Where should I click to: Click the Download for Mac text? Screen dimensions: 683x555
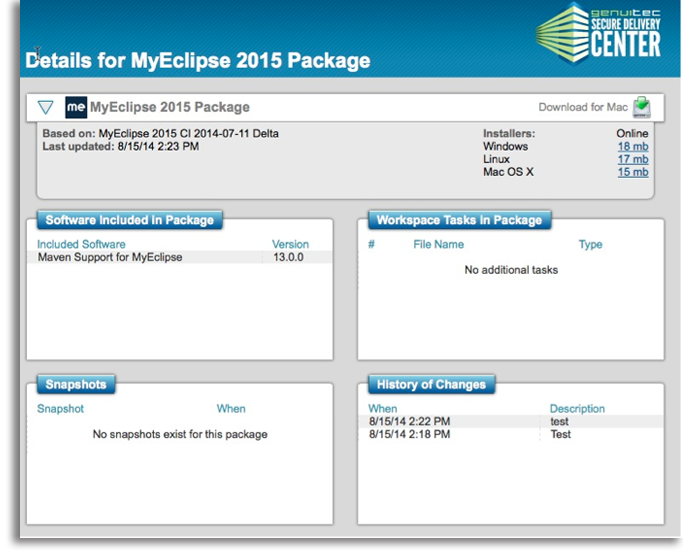point(583,108)
